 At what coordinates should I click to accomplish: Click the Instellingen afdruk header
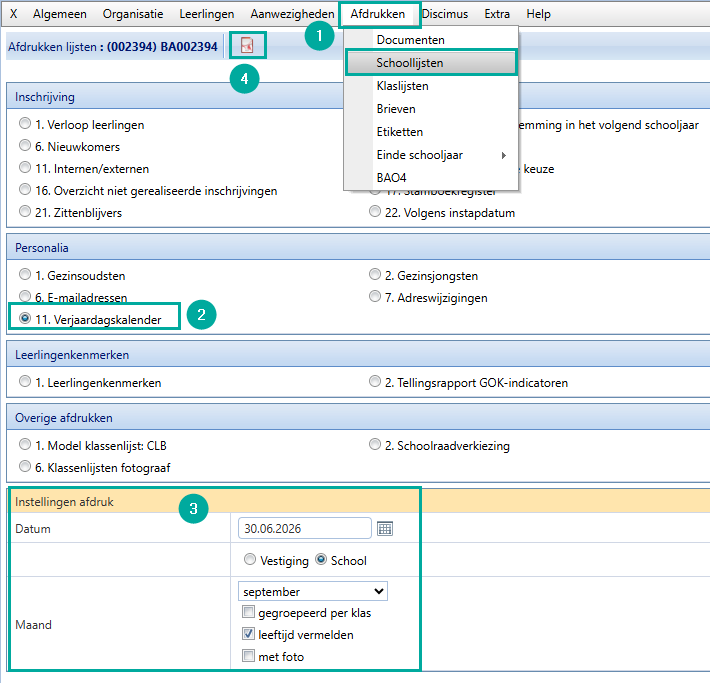[x=64, y=502]
